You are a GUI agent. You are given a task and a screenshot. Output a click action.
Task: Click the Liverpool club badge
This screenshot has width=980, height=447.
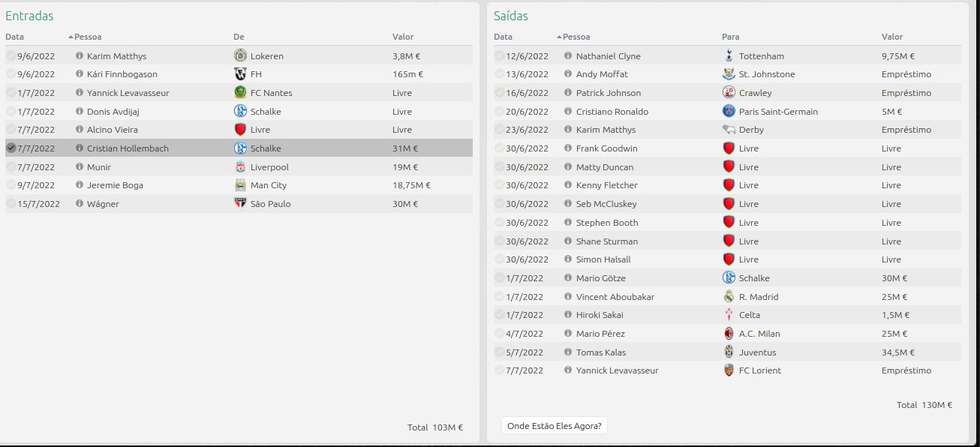[x=240, y=166]
